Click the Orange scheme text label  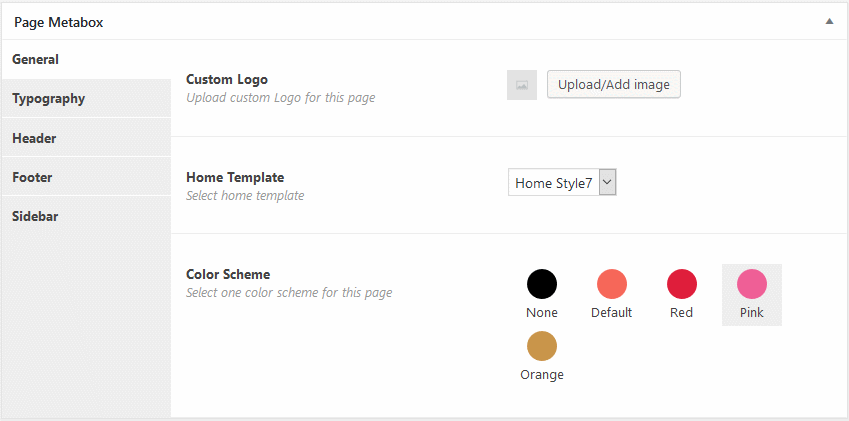[541, 374]
